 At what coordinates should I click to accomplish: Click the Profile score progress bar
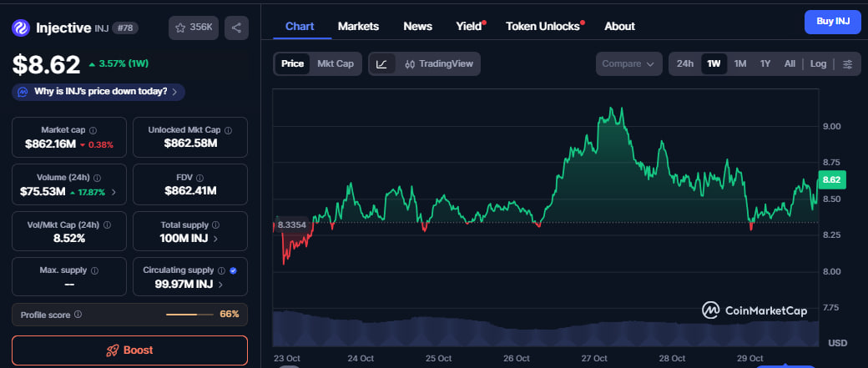click(189, 315)
